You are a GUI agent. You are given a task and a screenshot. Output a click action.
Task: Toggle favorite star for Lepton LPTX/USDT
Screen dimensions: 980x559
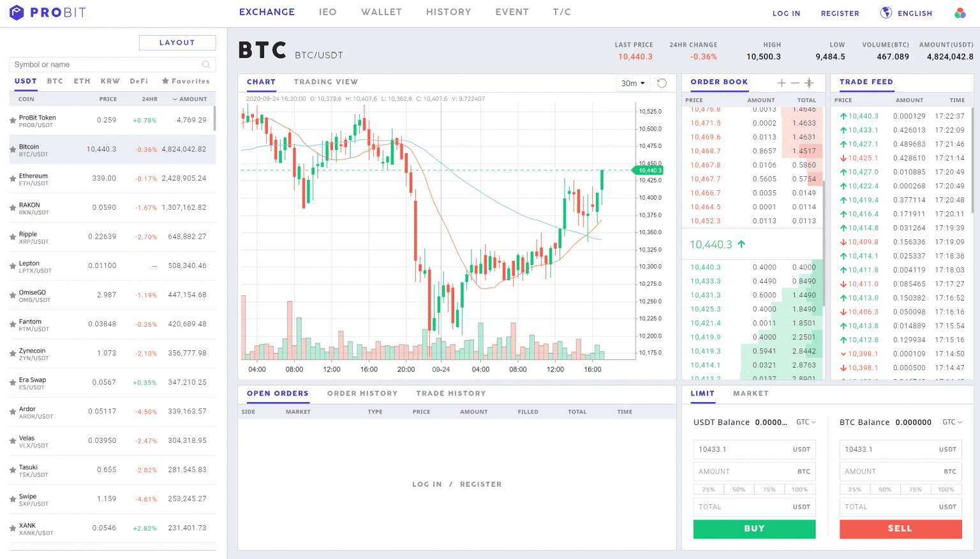13,267
